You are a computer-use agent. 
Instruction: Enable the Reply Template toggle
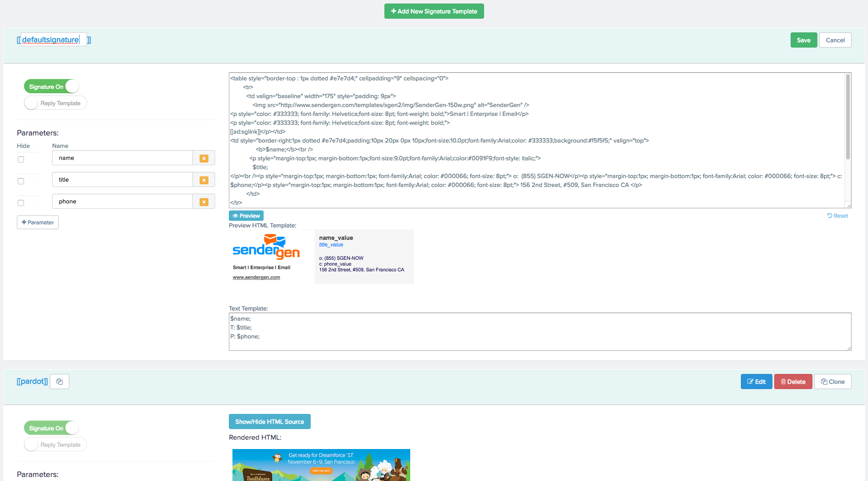[55, 103]
